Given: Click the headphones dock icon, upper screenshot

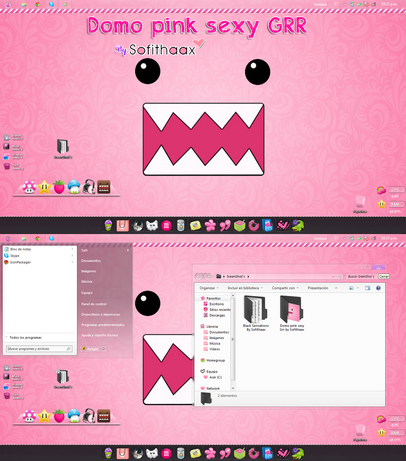Looking at the screenshot, I should pos(89,187).
